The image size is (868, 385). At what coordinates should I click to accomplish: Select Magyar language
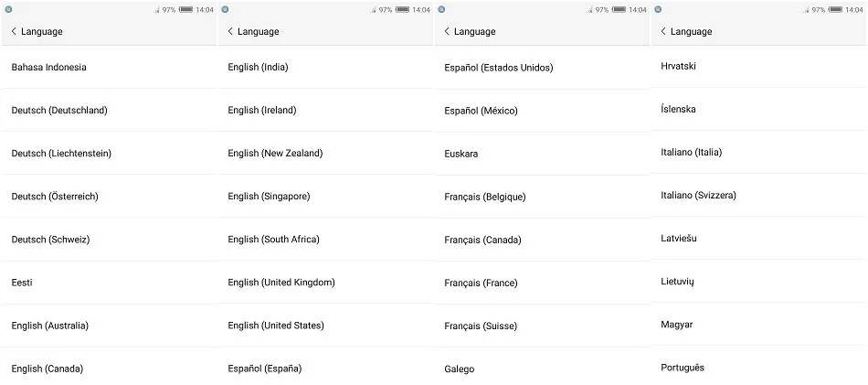[677, 325]
